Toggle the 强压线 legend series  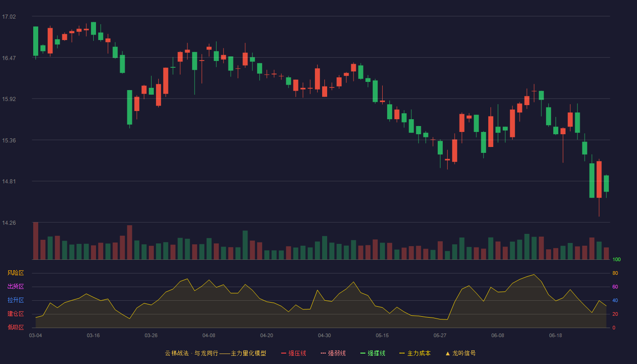pyautogui.click(x=293, y=353)
